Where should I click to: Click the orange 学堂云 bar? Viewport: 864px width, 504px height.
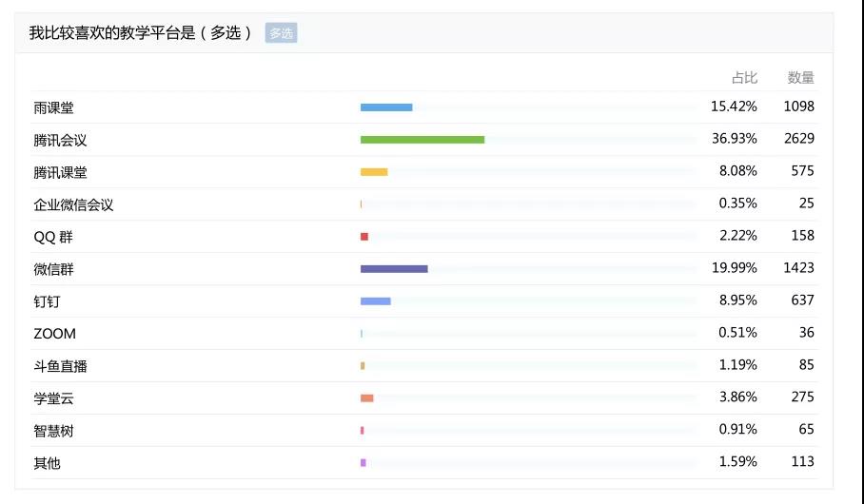tap(367, 398)
